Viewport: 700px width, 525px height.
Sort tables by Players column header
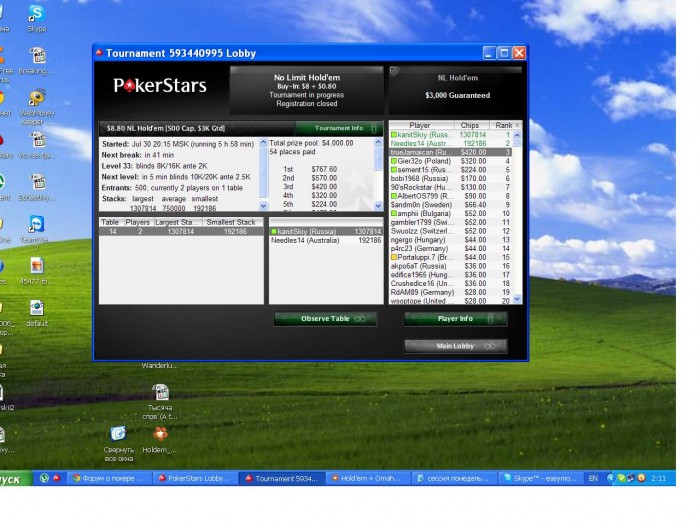(138, 222)
